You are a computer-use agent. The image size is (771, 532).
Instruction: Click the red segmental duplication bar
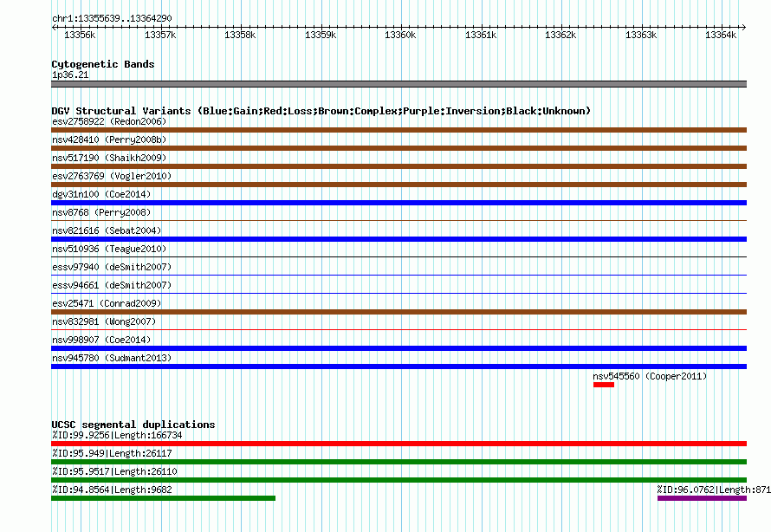coord(398,444)
